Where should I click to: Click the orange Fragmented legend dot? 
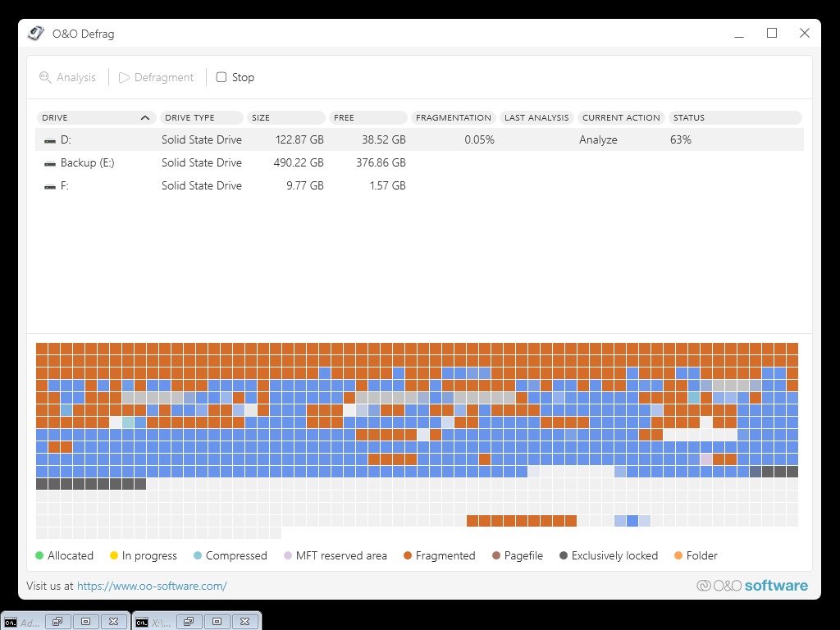pos(407,555)
